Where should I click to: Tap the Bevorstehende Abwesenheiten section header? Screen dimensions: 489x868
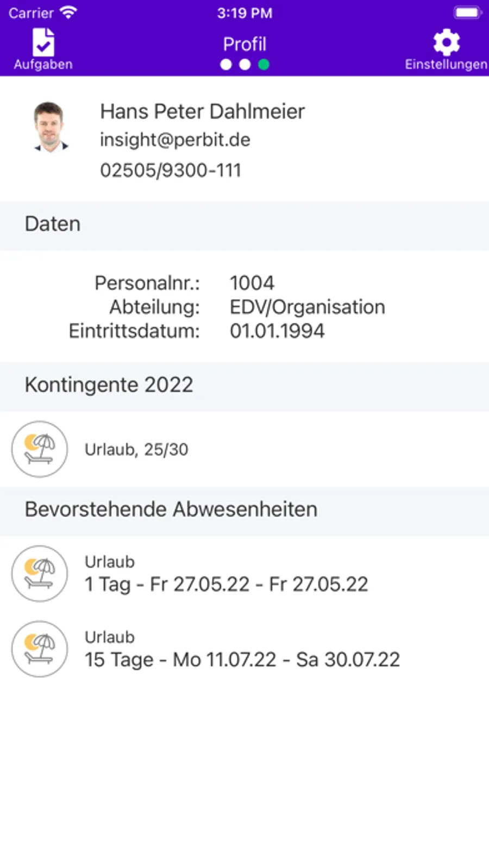tap(244, 509)
